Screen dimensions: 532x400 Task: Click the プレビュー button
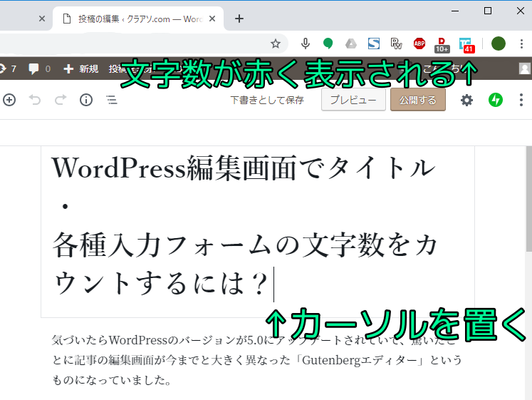tap(353, 100)
